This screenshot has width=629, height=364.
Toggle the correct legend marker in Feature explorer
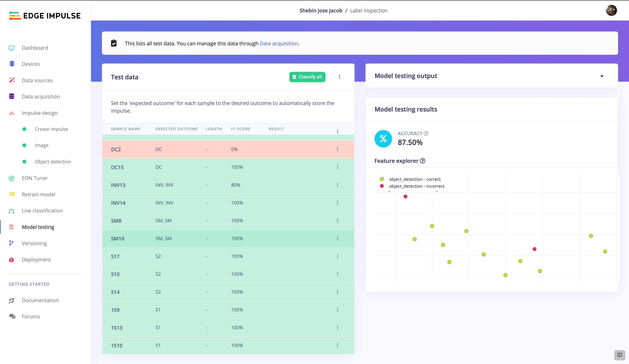tap(382, 179)
